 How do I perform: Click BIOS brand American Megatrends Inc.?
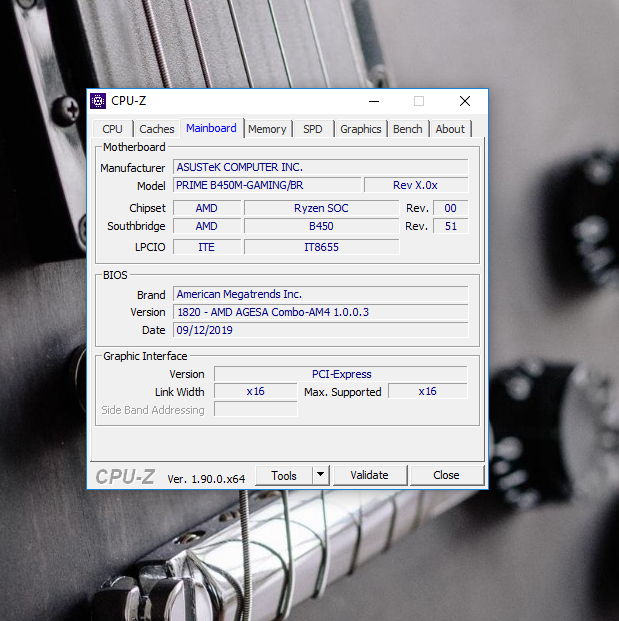(321, 294)
